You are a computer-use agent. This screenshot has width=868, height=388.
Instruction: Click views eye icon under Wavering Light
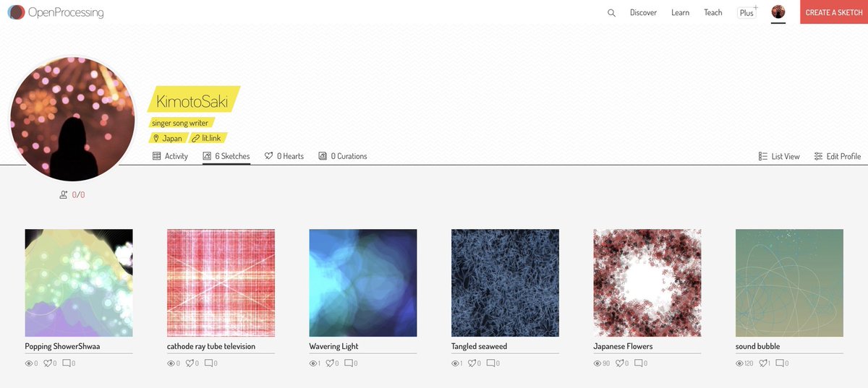[313, 363]
